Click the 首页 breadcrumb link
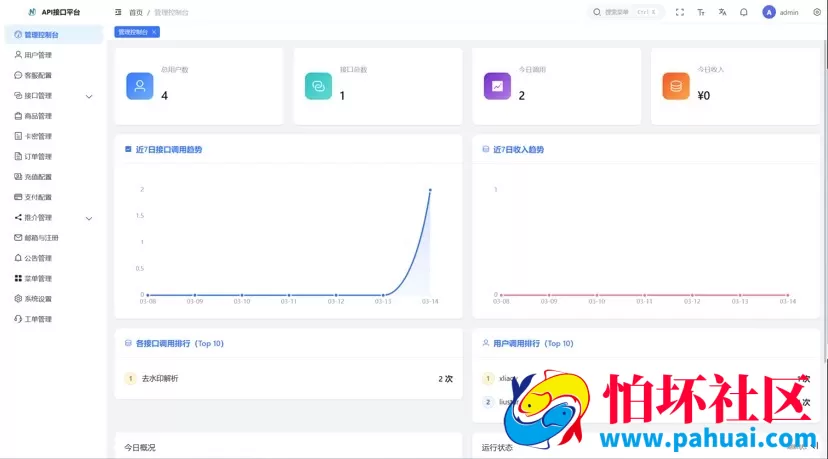Viewport: 828px width, 459px height. pyautogui.click(x=135, y=13)
